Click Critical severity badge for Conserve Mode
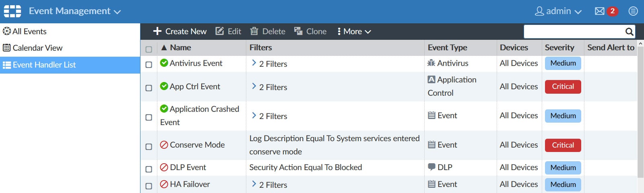Image resolution: width=644 pixels, height=193 pixels. point(563,145)
